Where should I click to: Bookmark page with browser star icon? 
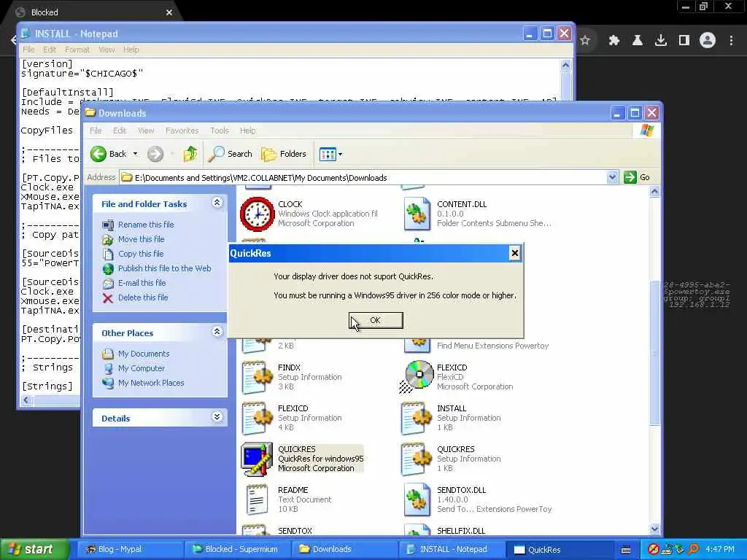click(x=585, y=41)
